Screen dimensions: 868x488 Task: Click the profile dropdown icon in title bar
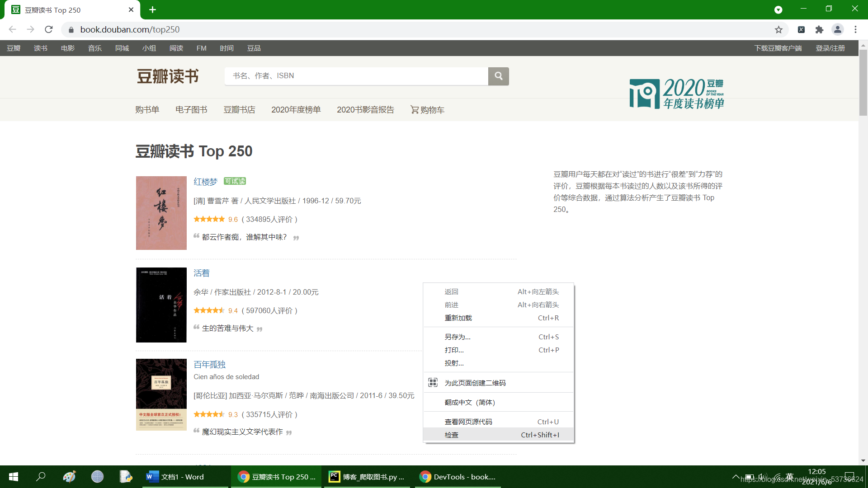pos(778,9)
